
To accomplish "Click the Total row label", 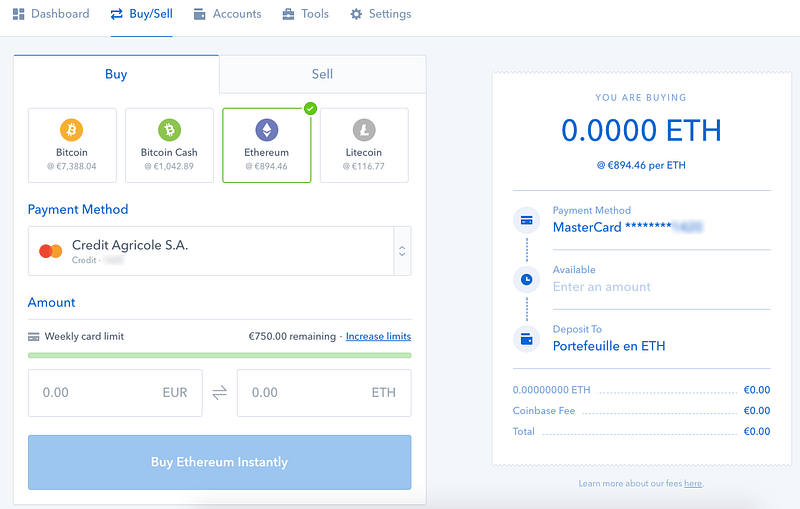I will (523, 431).
